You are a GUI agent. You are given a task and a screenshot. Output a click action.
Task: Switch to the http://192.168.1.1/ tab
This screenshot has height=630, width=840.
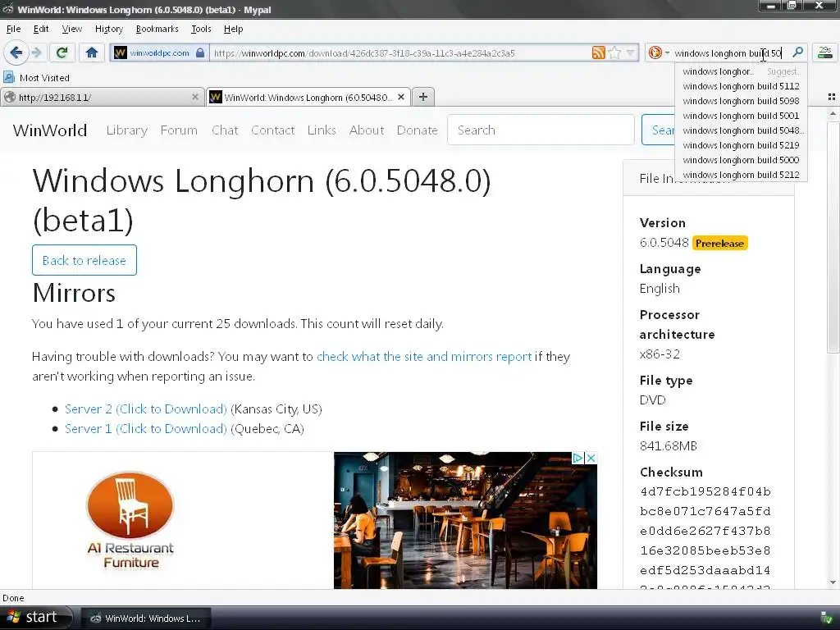point(102,97)
